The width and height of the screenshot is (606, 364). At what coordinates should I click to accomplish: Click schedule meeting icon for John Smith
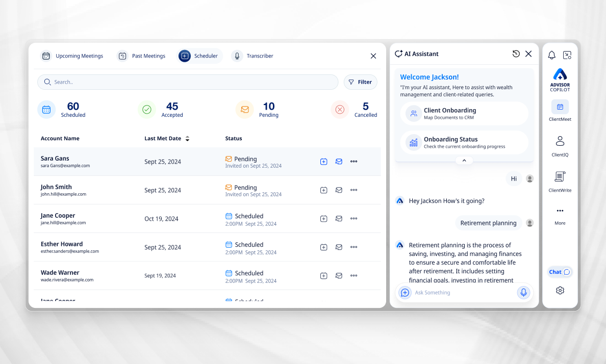pyautogui.click(x=323, y=190)
